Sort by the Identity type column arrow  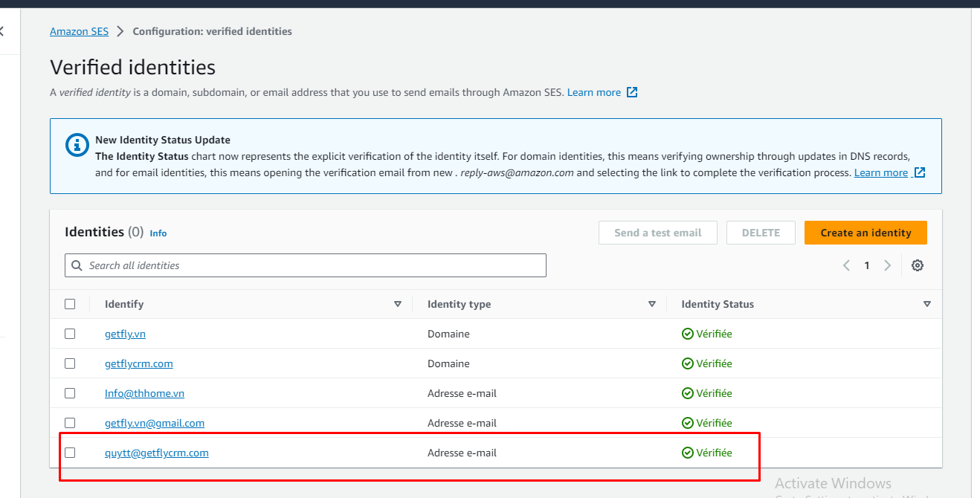click(x=652, y=304)
